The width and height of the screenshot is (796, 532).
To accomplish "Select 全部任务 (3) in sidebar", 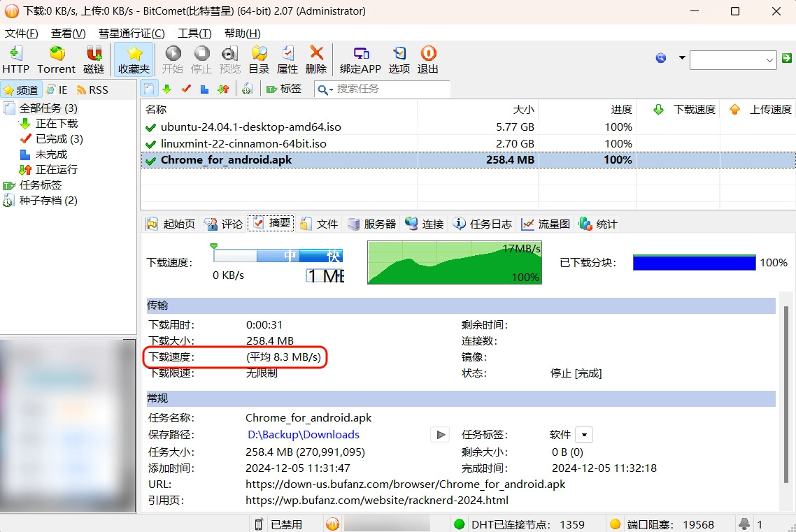I will coord(48,108).
